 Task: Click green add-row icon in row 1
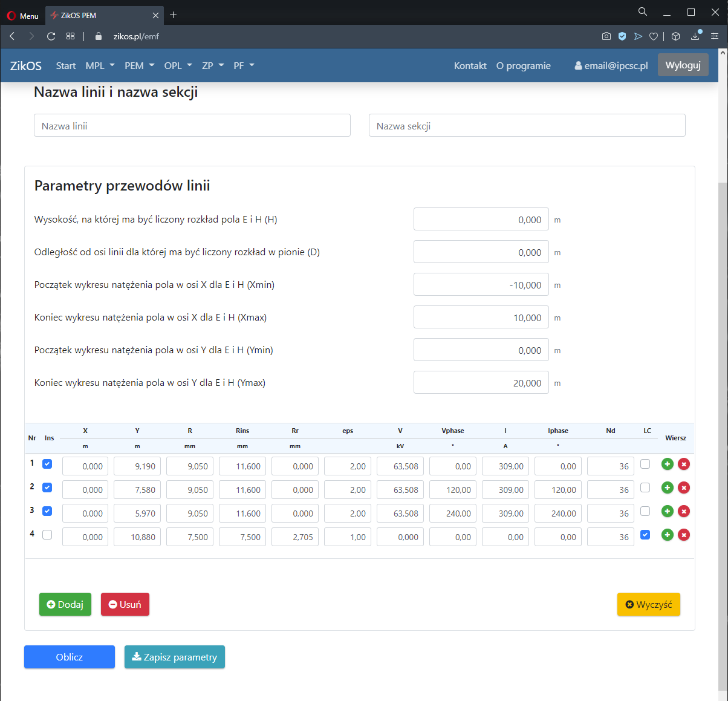click(668, 464)
